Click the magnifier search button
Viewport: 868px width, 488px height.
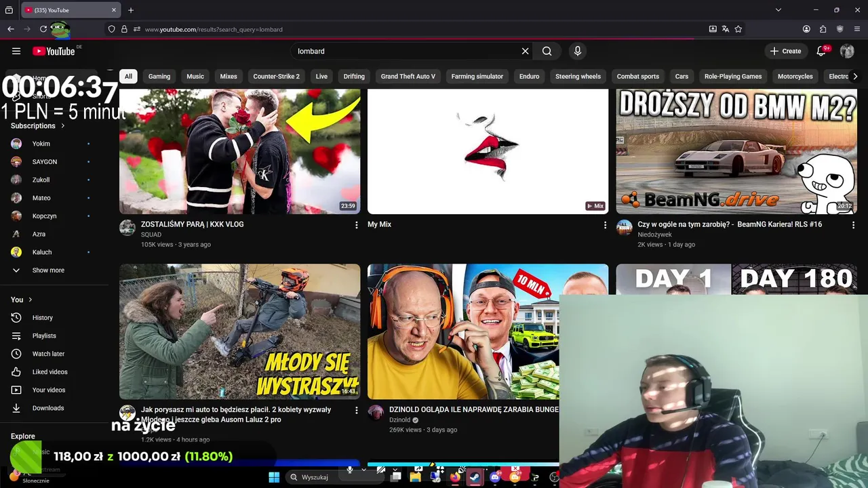pyautogui.click(x=547, y=51)
